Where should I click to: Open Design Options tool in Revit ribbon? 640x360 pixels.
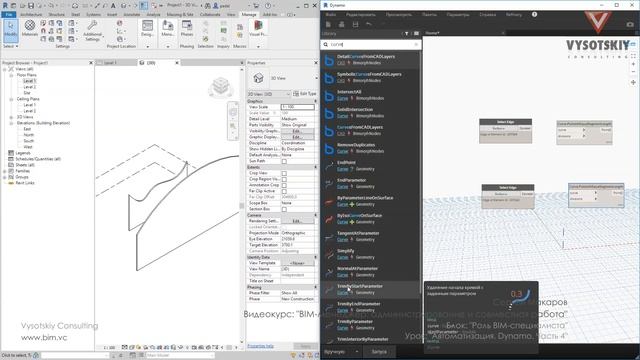(147, 29)
